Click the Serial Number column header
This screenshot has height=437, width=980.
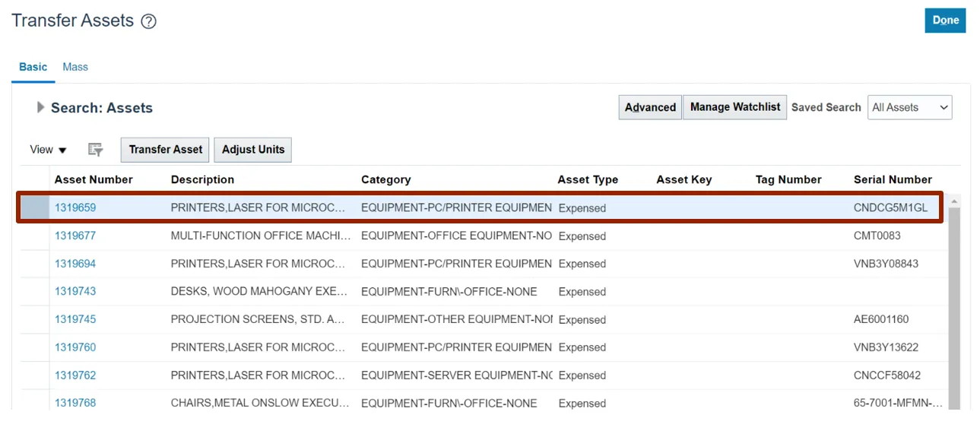(x=893, y=179)
